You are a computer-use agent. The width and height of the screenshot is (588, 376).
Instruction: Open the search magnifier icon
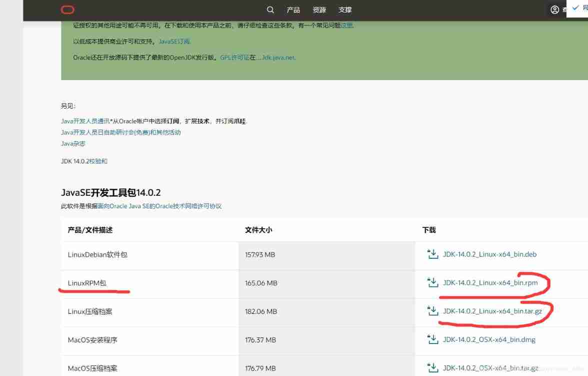click(270, 10)
